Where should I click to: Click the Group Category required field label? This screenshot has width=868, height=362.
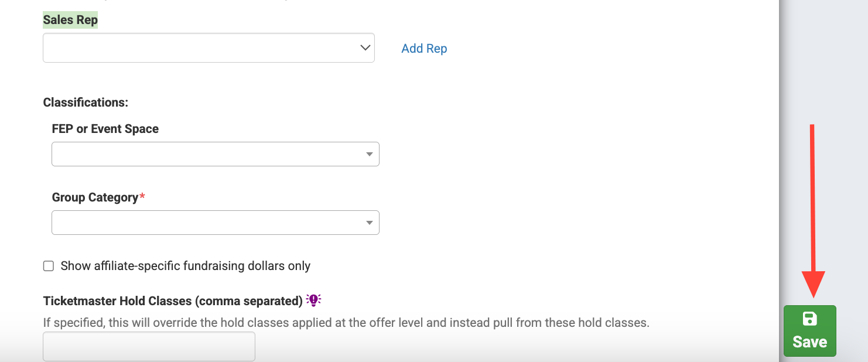(x=95, y=197)
